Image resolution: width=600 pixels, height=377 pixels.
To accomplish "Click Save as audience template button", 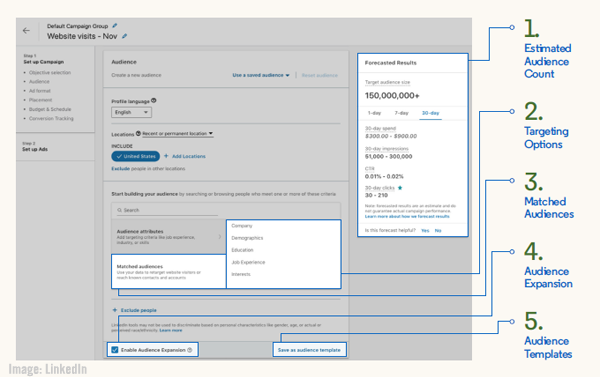I will 309,350.
